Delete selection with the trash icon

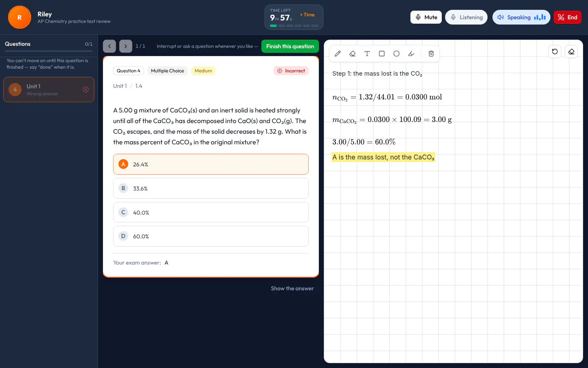431,54
